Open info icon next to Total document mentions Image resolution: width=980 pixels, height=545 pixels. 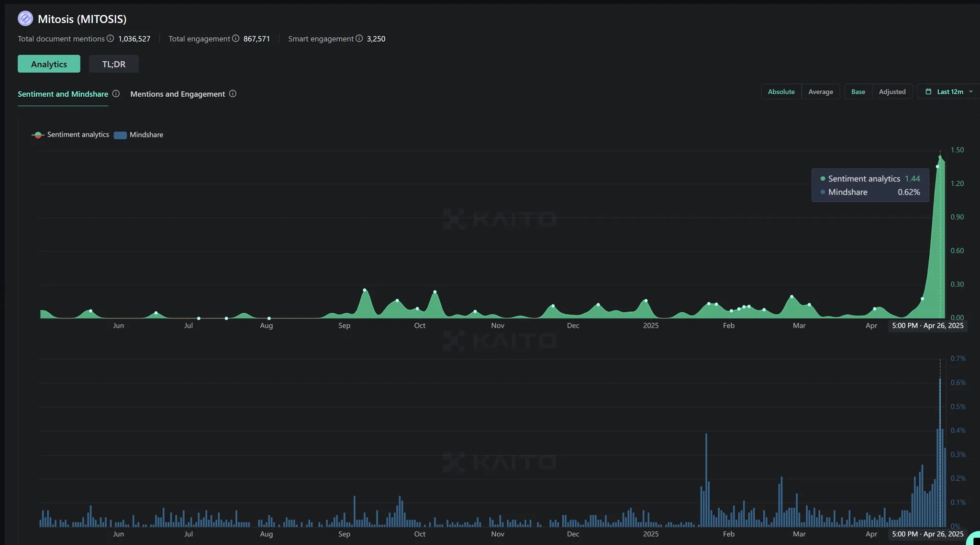pos(110,38)
